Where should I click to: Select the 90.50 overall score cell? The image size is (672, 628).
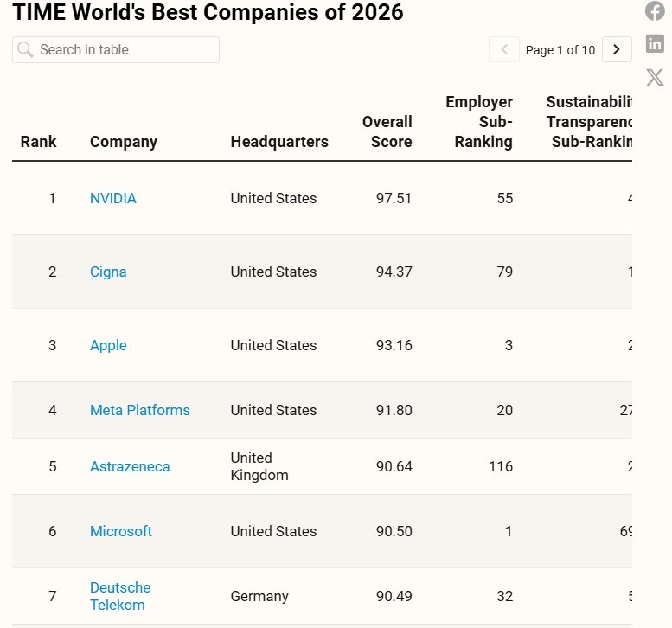coord(394,531)
